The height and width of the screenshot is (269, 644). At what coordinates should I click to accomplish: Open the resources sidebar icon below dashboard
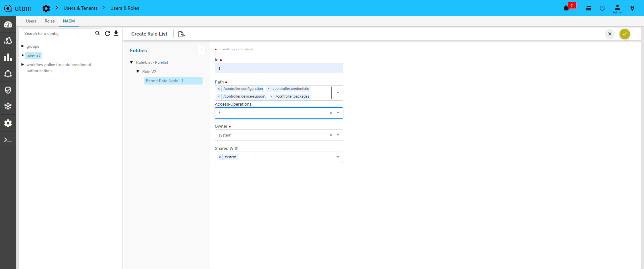pyautogui.click(x=8, y=41)
